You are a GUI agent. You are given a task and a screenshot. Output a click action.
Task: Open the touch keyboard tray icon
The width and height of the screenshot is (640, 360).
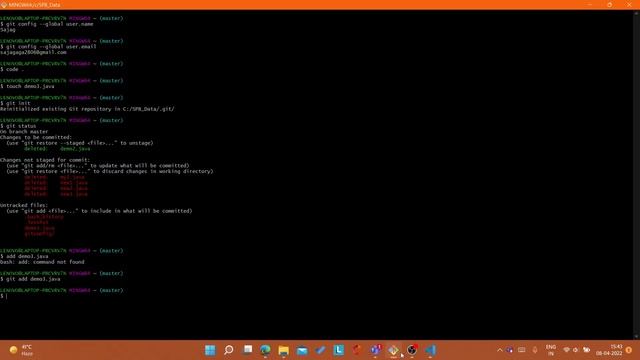pos(522,350)
